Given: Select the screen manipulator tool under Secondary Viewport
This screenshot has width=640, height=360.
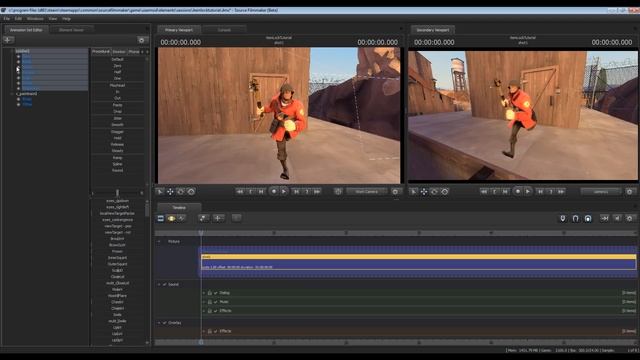Looking at the screenshot, I should pyautogui.click(x=445, y=191).
